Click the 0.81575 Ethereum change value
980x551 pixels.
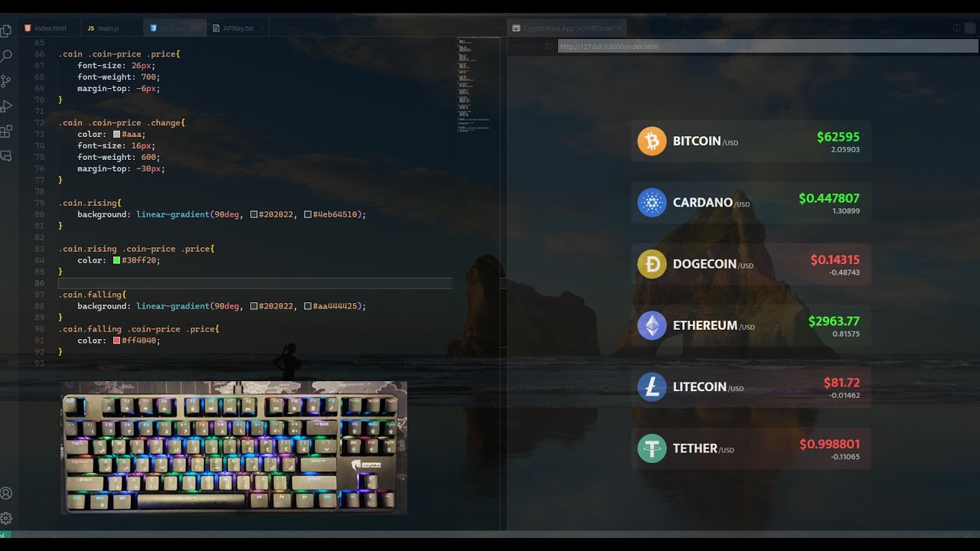coord(845,334)
